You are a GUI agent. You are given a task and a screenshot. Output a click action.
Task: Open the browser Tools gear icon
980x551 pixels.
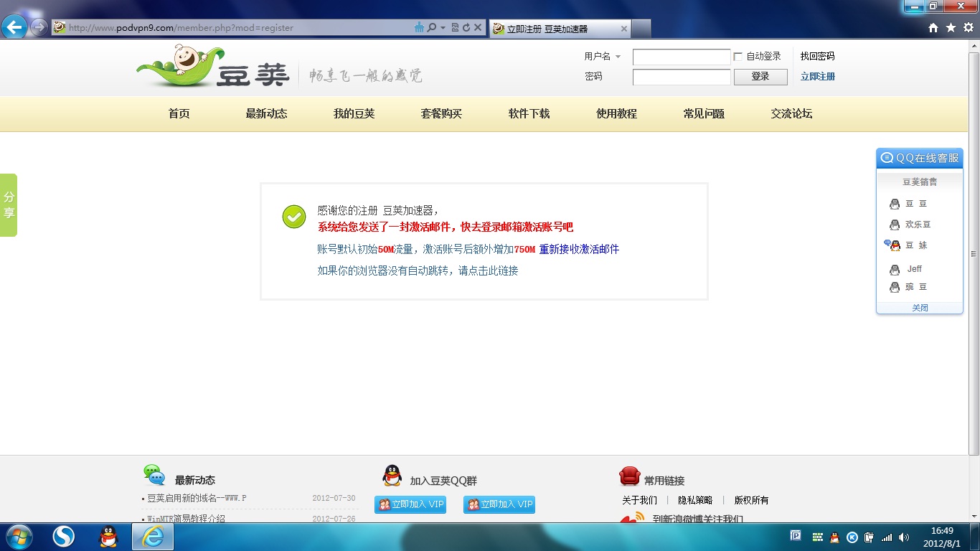(x=969, y=27)
